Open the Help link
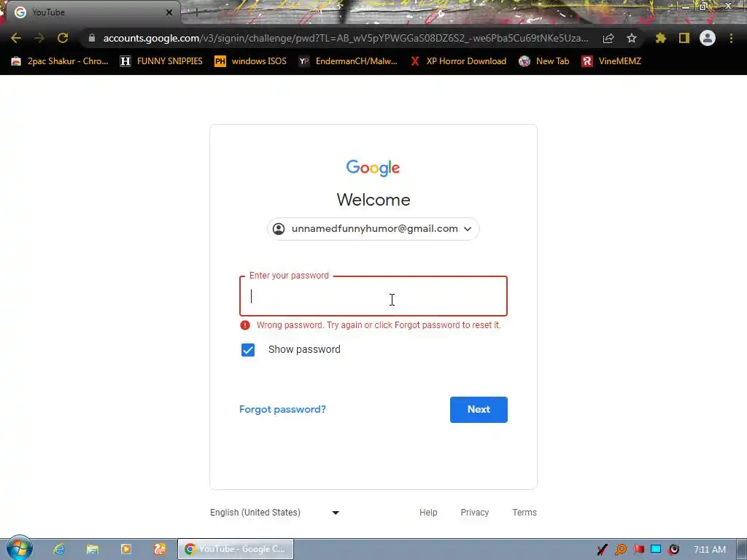The width and height of the screenshot is (747, 560). pyautogui.click(x=428, y=513)
